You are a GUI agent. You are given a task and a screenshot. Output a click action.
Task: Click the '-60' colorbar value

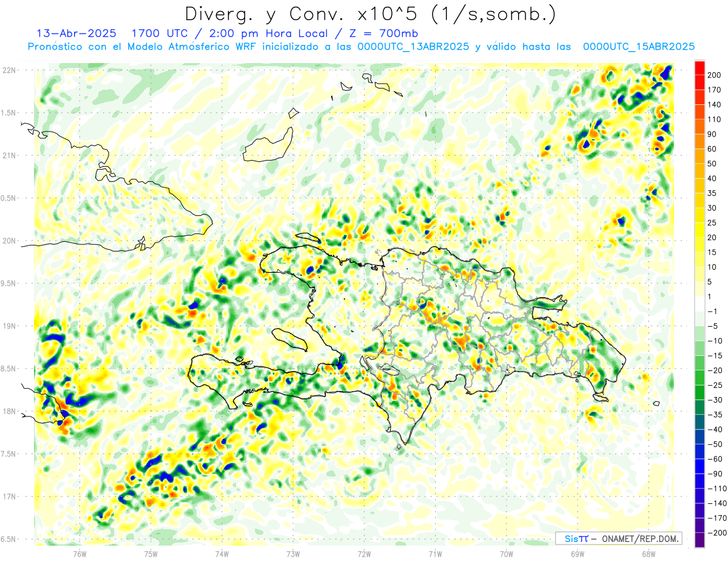pyautogui.click(x=716, y=460)
